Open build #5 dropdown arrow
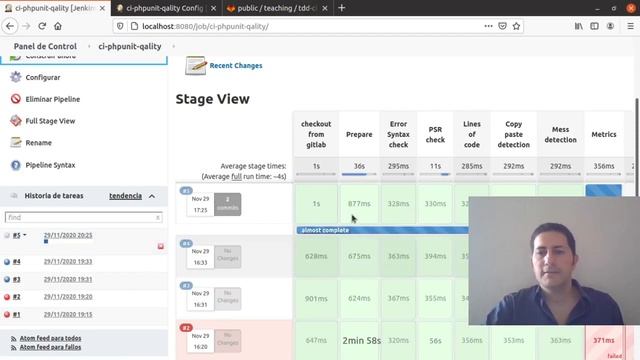This screenshot has width=640, height=360. click(24, 235)
